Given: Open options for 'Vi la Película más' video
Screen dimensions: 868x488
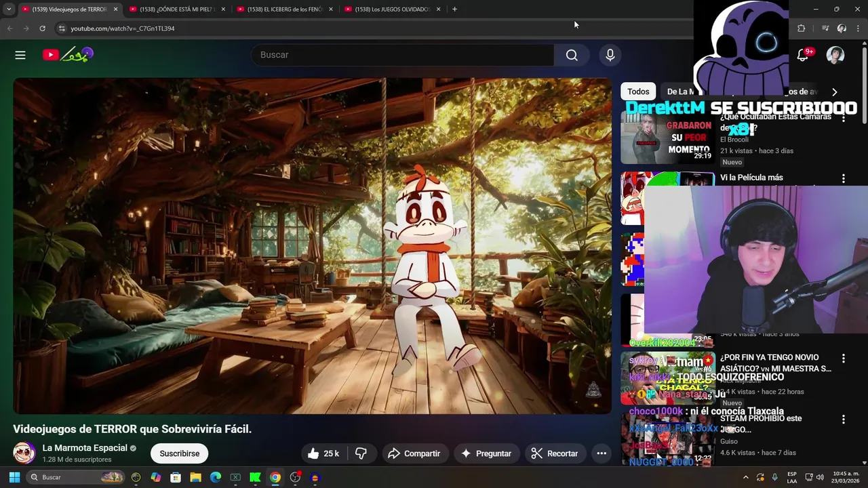Looking at the screenshot, I should (x=844, y=178).
